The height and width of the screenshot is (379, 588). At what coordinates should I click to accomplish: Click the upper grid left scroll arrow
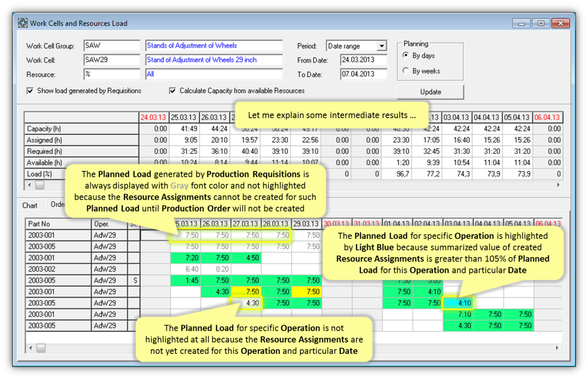coord(30,185)
